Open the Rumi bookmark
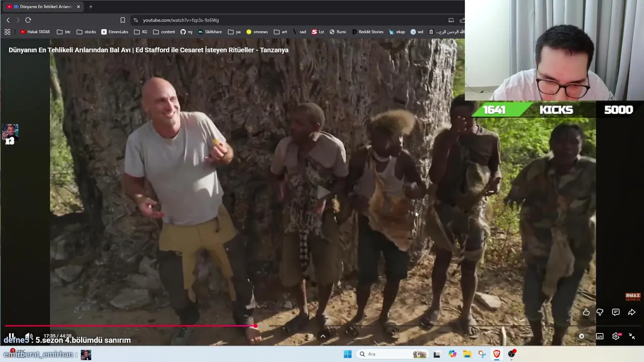 (338, 32)
